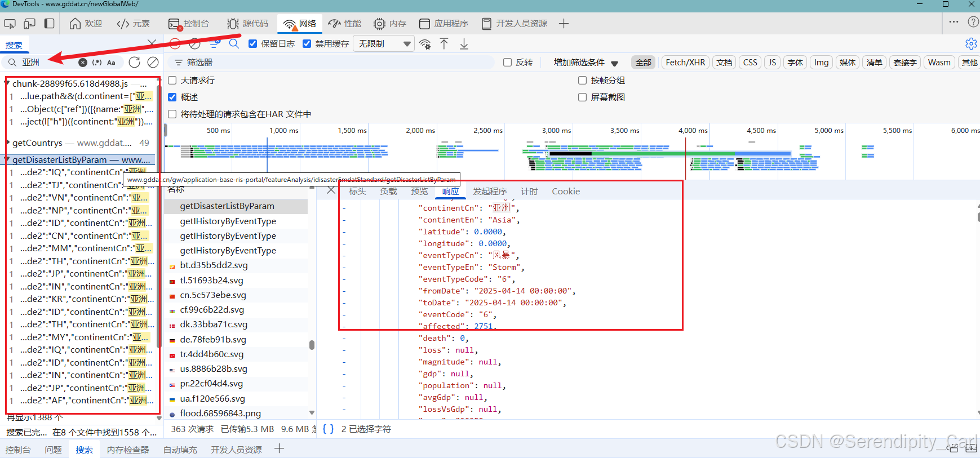This screenshot has height=458, width=980.
Task: Select cn.5c573ebe.svg request row
Action: click(236, 295)
